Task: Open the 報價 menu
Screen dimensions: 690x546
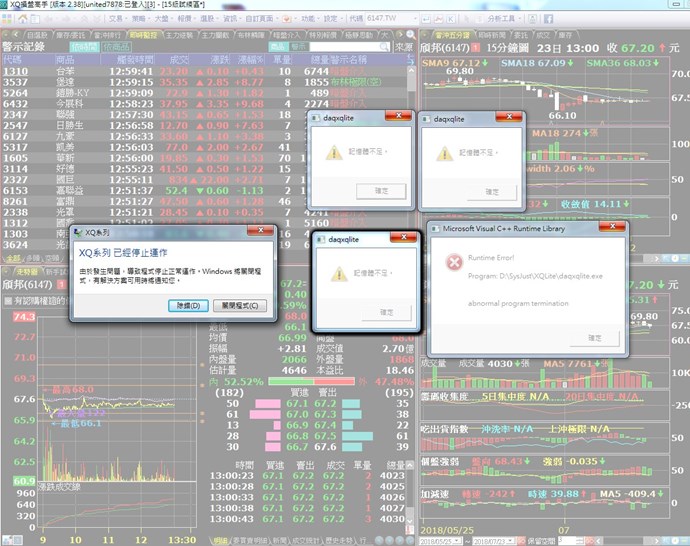Action: (187, 18)
